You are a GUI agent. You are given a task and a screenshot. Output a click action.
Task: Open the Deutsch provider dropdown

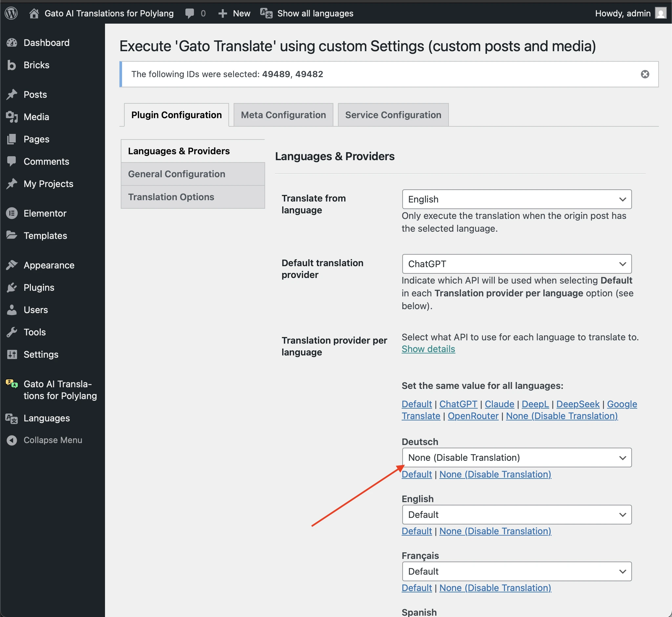[x=516, y=457]
